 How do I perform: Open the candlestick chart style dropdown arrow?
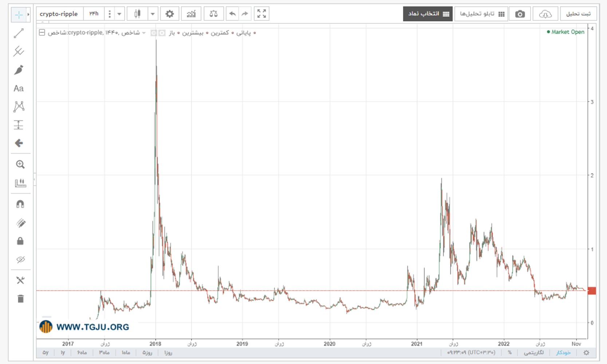pos(153,14)
